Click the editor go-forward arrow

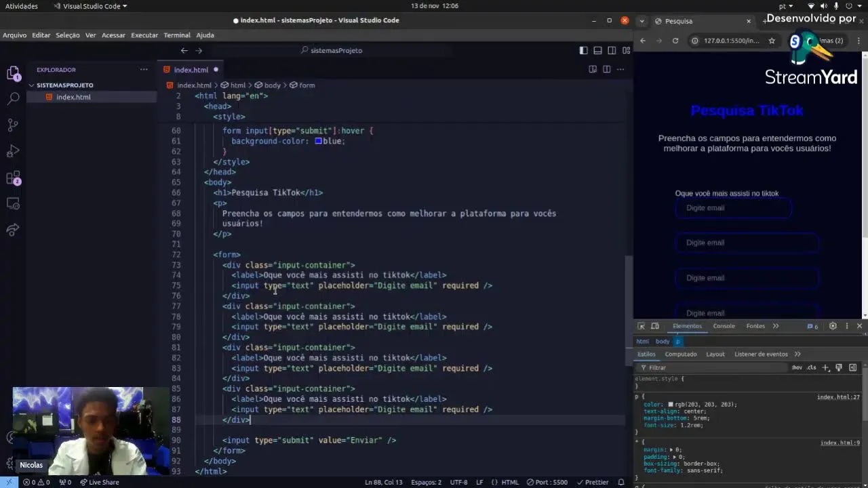click(x=199, y=50)
